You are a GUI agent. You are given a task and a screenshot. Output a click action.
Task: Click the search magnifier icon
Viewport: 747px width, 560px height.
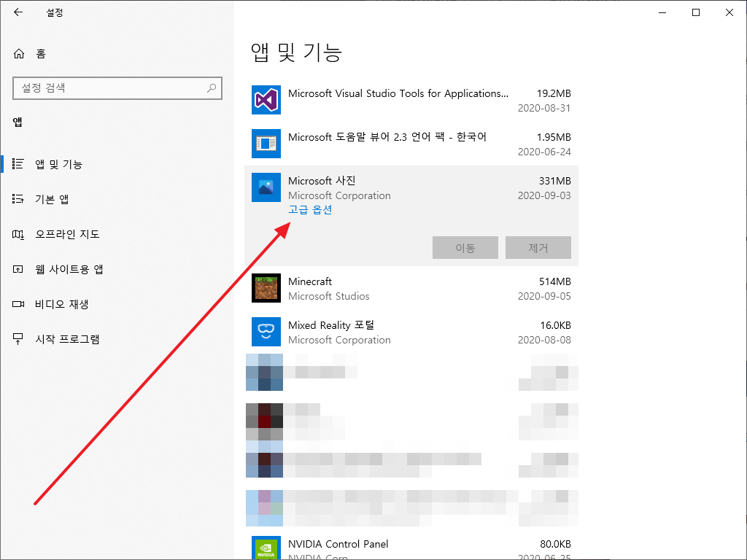[x=212, y=88]
